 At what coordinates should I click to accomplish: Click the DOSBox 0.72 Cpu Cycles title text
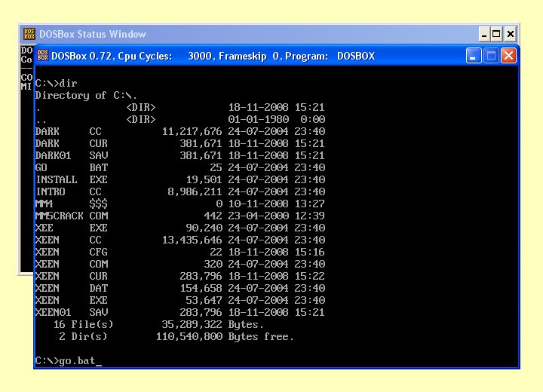pyautogui.click(x=213, y=56)
